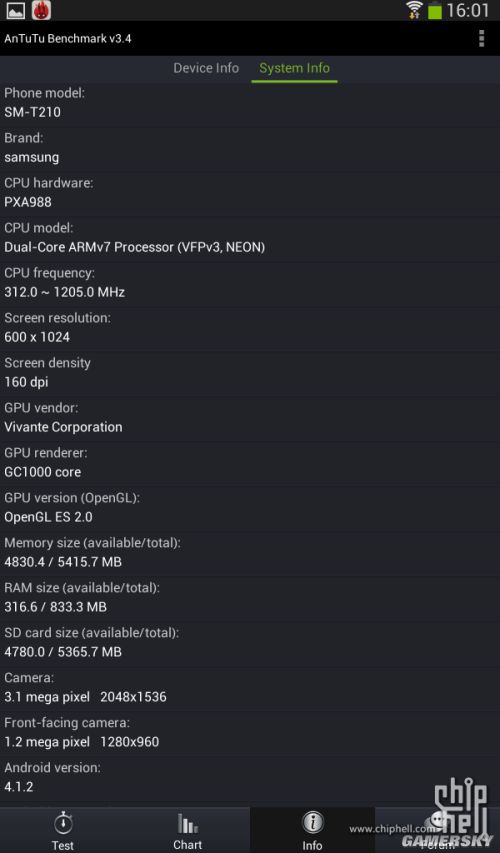Open the Test stopwatch tab
500x853 pixels.
[63, 830]
